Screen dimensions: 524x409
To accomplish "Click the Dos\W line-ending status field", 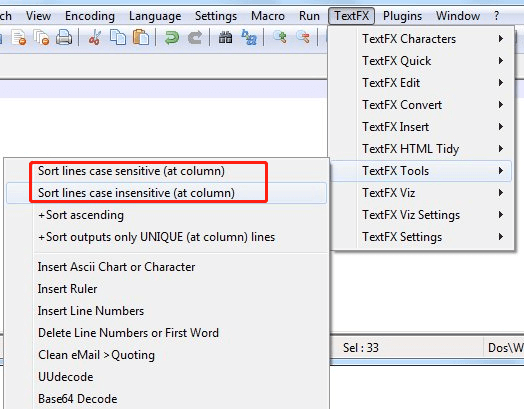I will point(504,348).
